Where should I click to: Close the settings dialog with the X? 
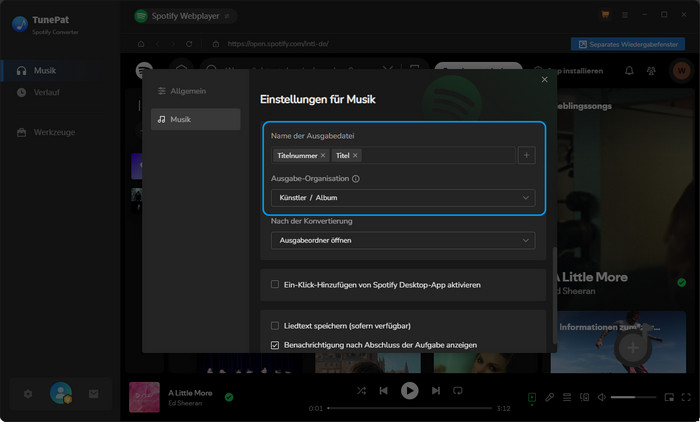[x=544, y=79]
